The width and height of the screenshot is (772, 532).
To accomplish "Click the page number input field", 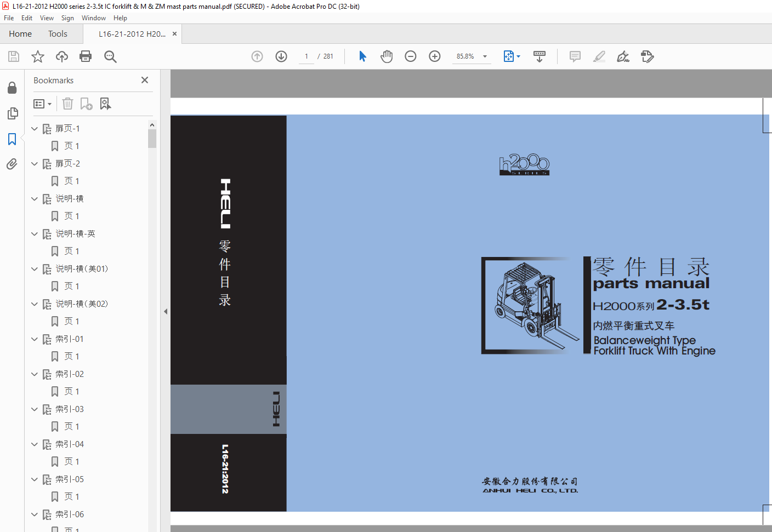I will pyautogui.click(x=306, y=56).
